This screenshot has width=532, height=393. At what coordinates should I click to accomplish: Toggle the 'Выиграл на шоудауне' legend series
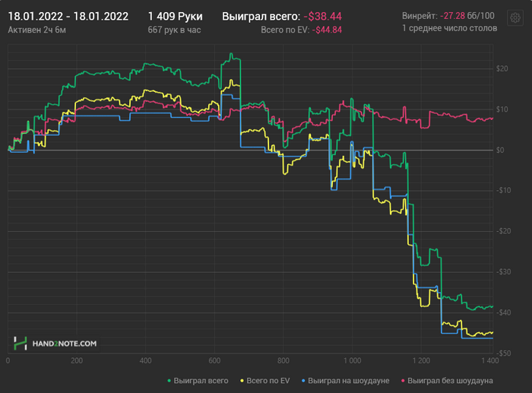point(345,381)
